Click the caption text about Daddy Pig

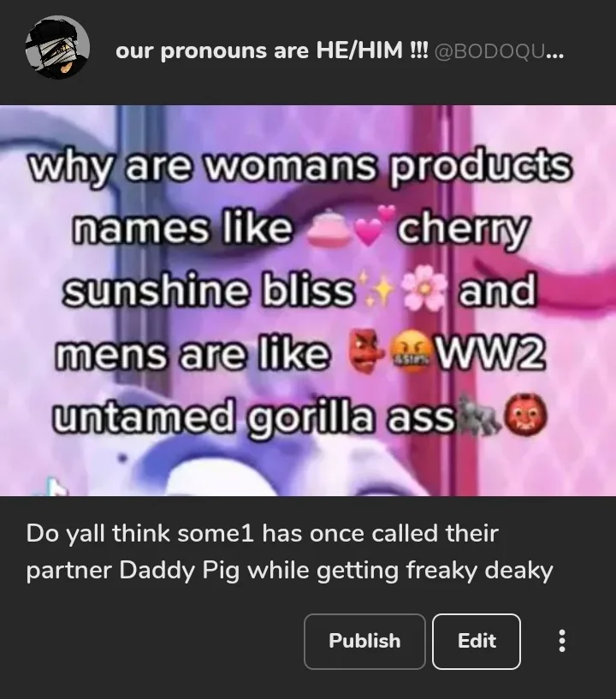[x=290, y=552]
